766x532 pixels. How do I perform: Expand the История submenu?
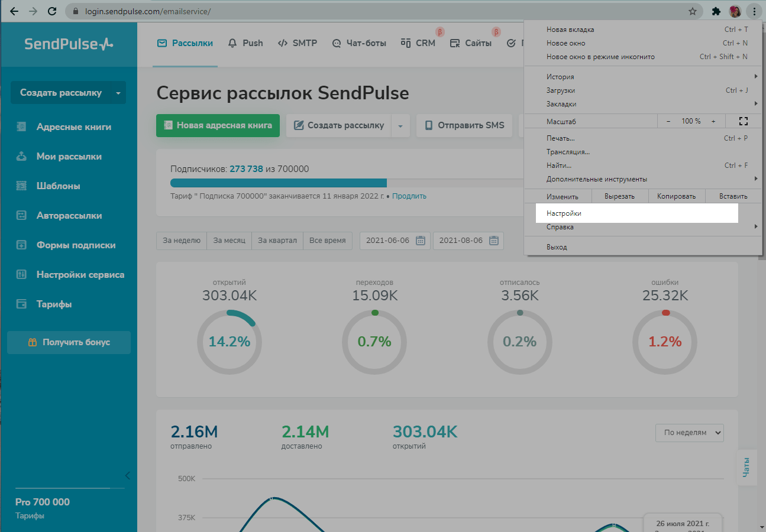click(x=642, y=77)
